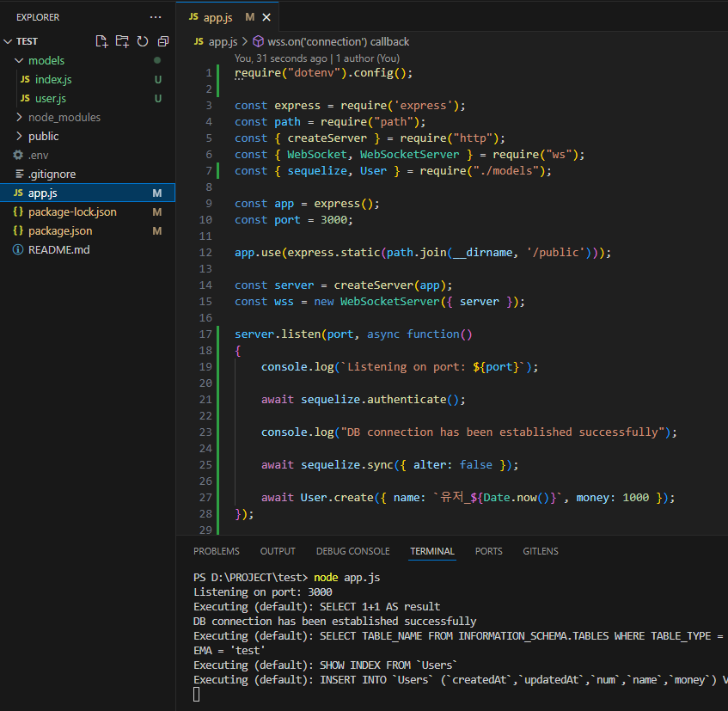
Task: Switch to the TERMINAL tab
Action: 432,551
